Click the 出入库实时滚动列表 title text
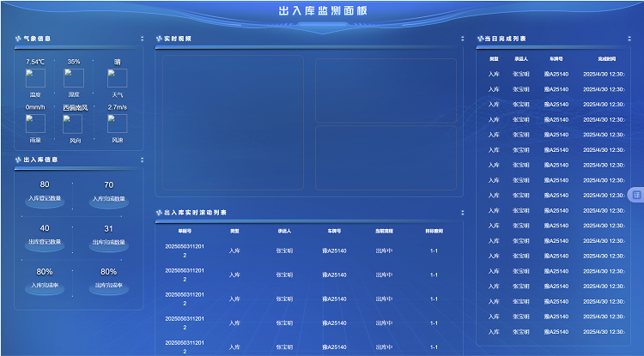644x356 pixels. 196,213
